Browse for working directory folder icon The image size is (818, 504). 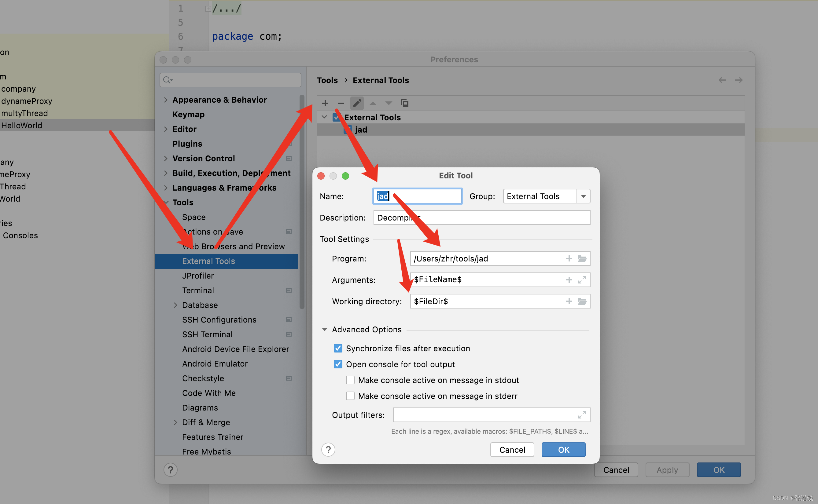click(x=582, y=301)
